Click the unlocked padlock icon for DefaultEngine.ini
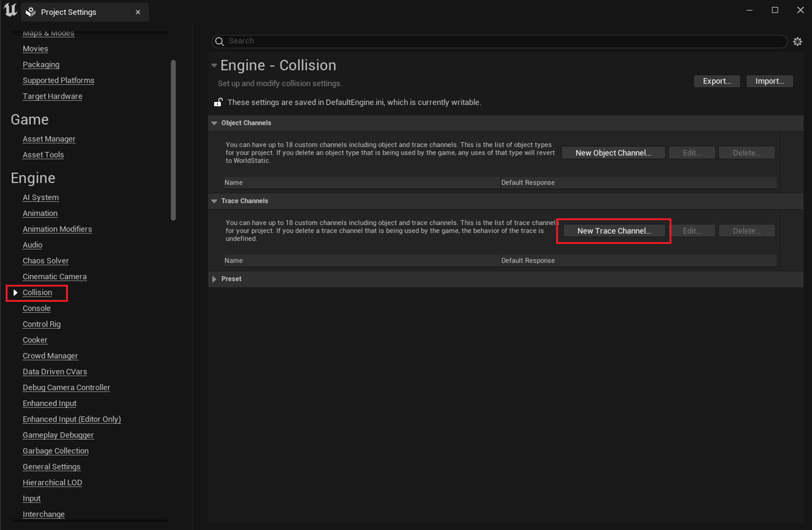812x530 pixels. click(218, 102)
